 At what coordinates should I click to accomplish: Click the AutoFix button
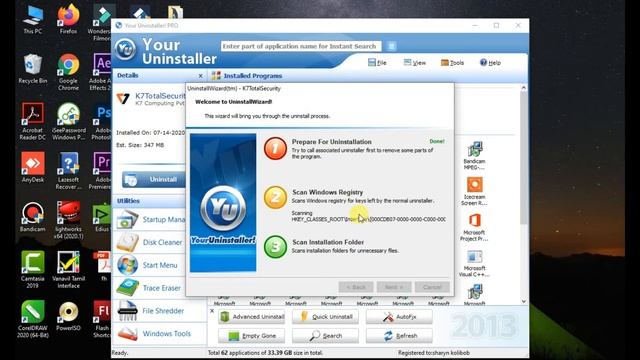pos(399,317)
